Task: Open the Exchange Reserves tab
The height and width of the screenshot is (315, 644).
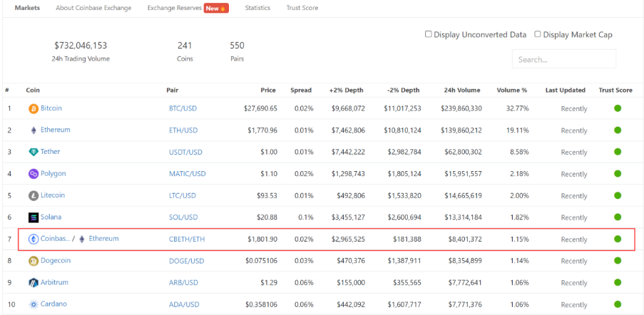Action: pos(175,8)
